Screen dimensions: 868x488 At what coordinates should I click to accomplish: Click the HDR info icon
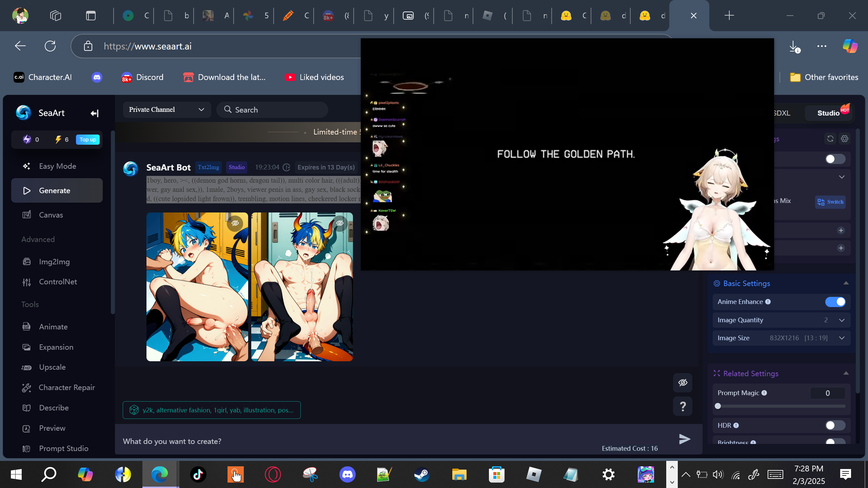(736, 426)
